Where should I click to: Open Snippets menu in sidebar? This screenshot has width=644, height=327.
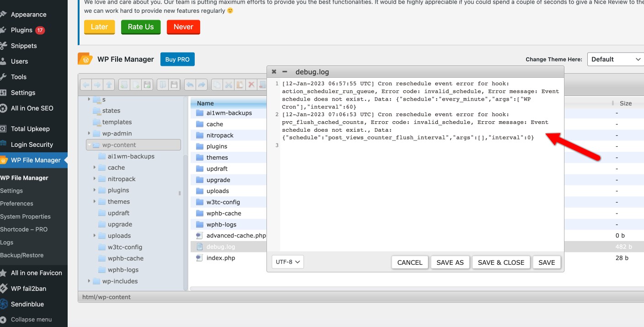pyautogui.click(x=24, y=46)
